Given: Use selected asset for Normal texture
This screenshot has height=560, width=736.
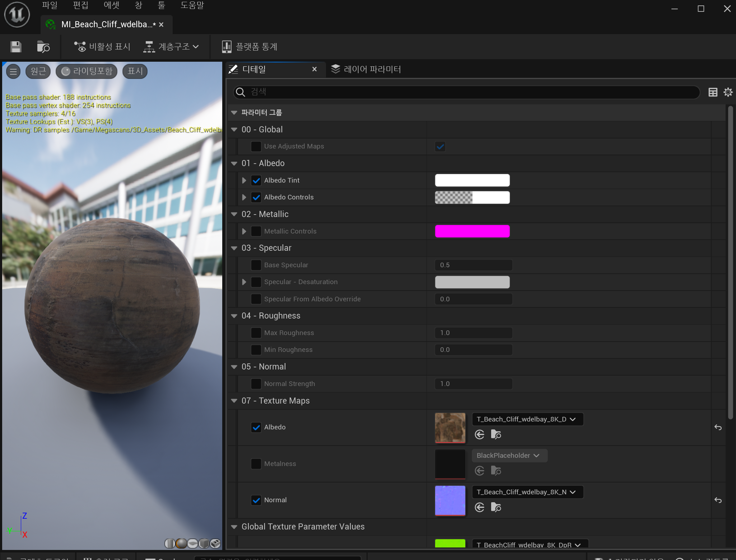Looking at the screenshot, I should 479,507.
